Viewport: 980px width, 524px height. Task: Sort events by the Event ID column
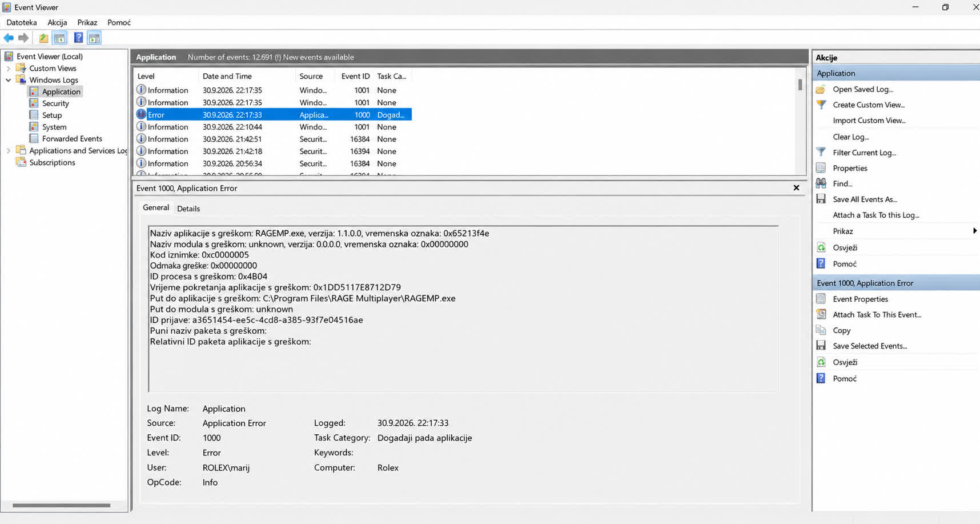click(x=355, y=76)
